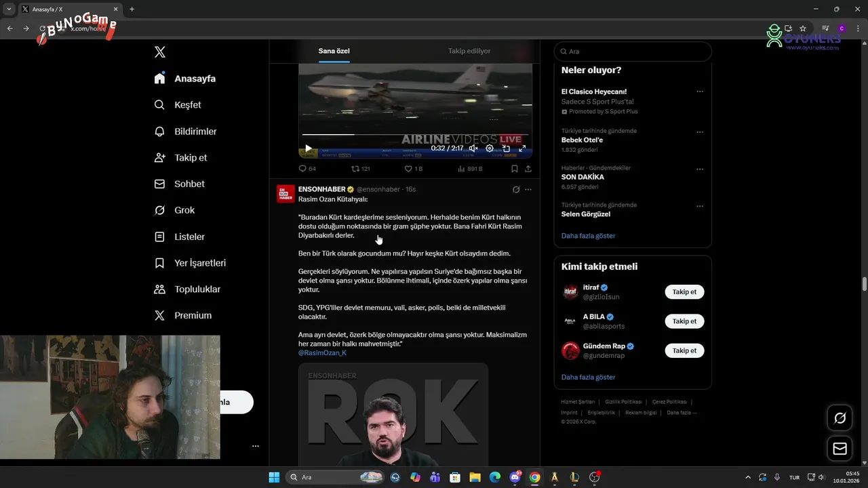Expand Daha fazla footer links
Screen dimensions: 868x488
click(682, 413)
